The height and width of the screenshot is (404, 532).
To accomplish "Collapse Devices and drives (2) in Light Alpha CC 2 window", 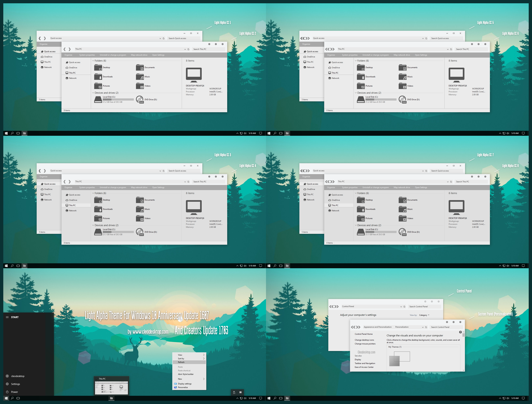I will [93, 93].
